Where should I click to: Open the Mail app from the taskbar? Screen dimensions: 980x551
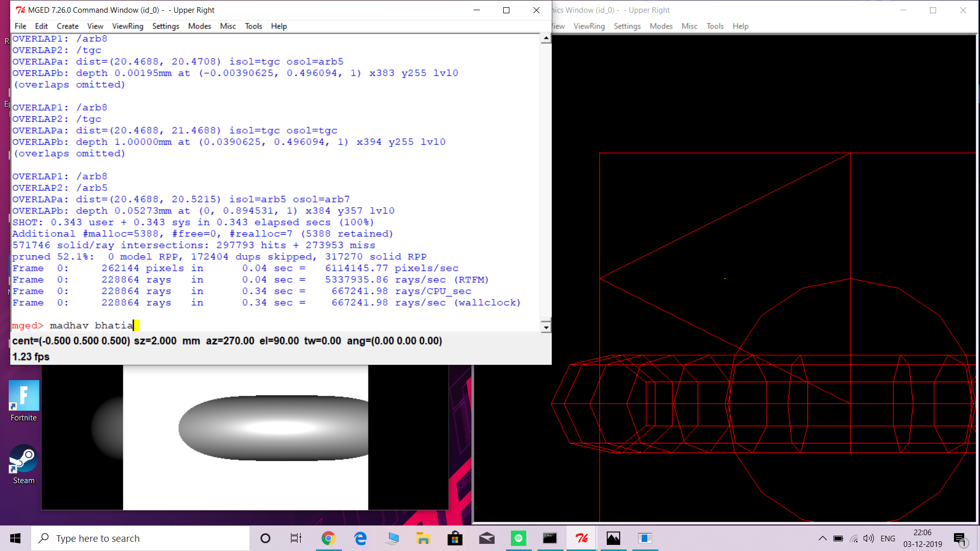(x=486, y=538)
